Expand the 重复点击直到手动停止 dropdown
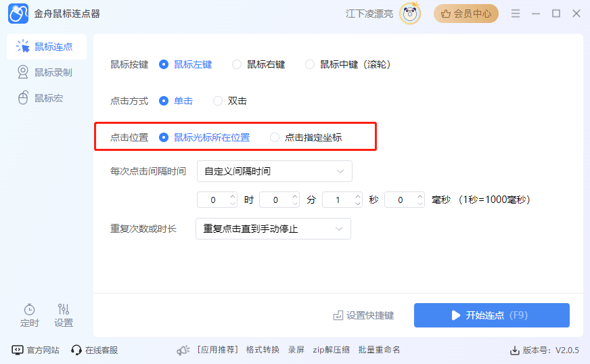 point(273,229)
